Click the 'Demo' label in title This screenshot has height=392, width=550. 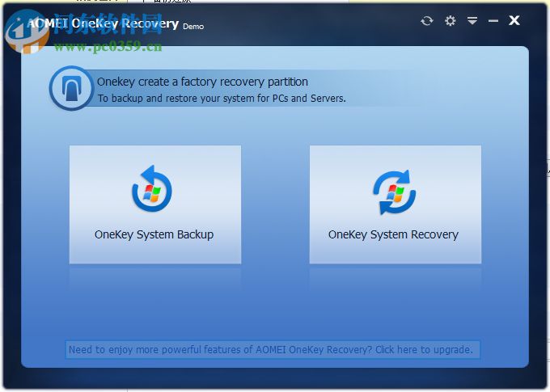193,27
